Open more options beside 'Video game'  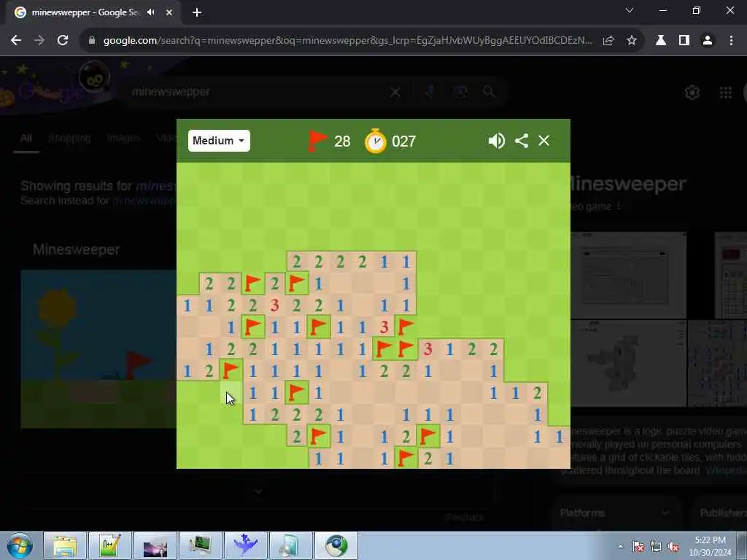pos(619,206)
